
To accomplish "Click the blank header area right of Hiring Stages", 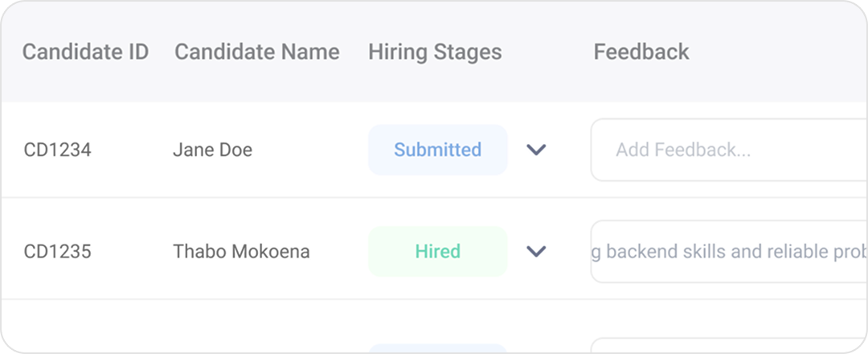I will coord(547,52).
